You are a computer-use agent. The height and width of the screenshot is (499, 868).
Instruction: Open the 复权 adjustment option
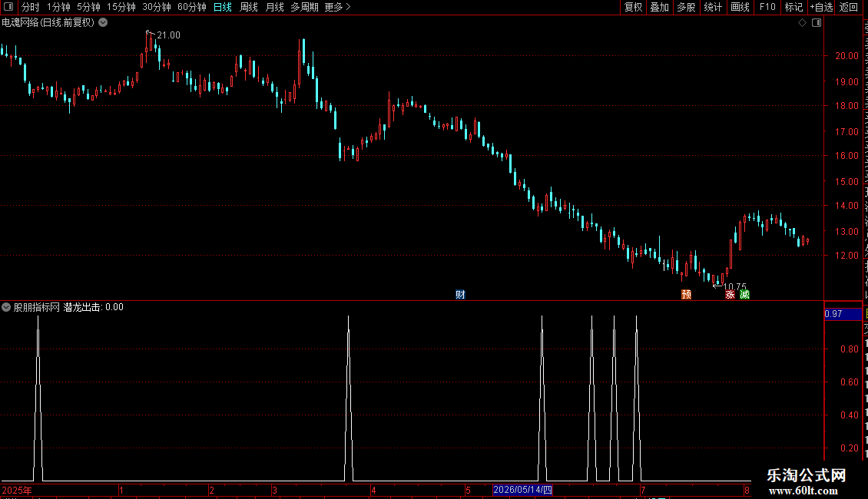point(633,7)
